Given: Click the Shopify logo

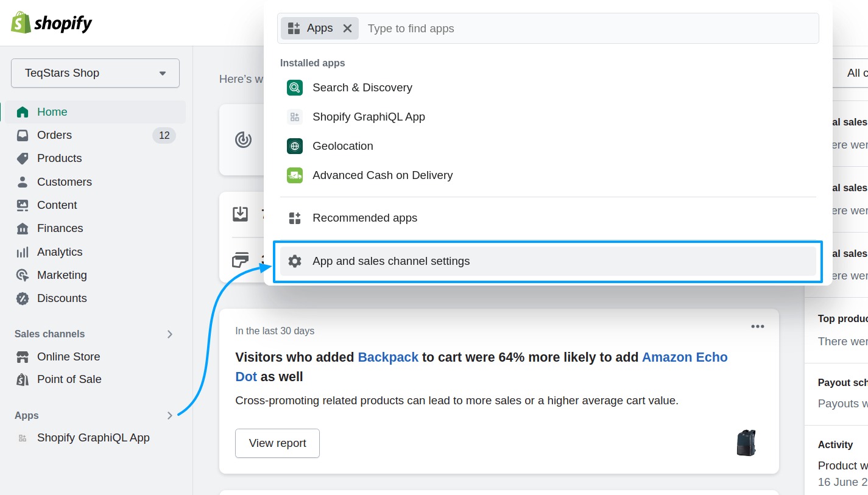Looking at the screenshot, I should pos(52,23).
